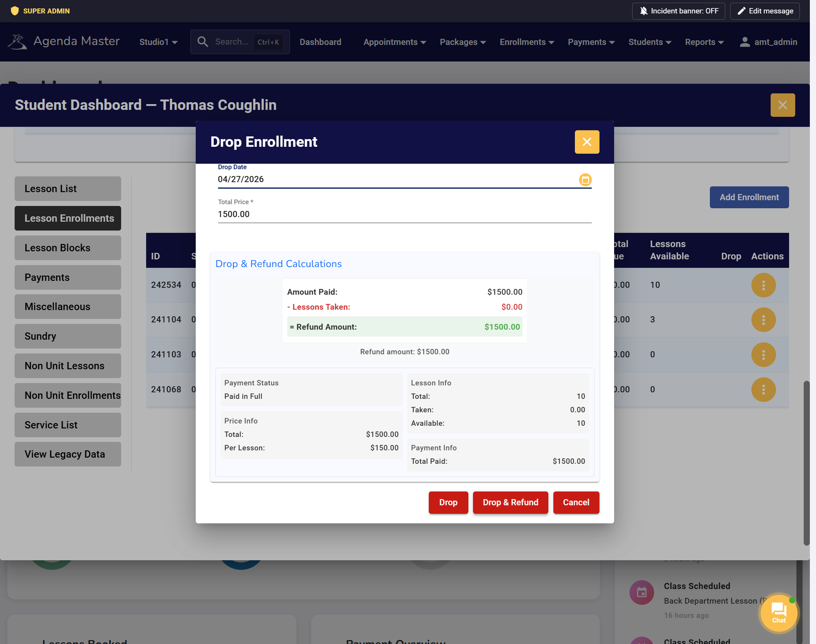Click the amt_admin user profile icon
This screenshot has width=816, height=644.
point(744,42)
